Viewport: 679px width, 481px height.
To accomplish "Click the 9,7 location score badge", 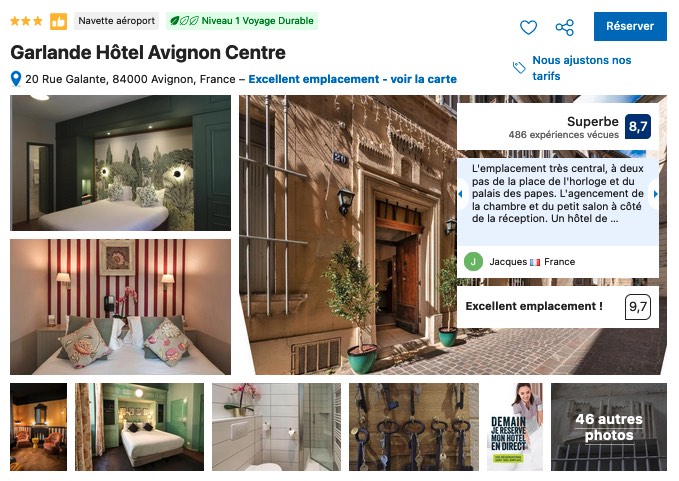I will tap(638, 307).
